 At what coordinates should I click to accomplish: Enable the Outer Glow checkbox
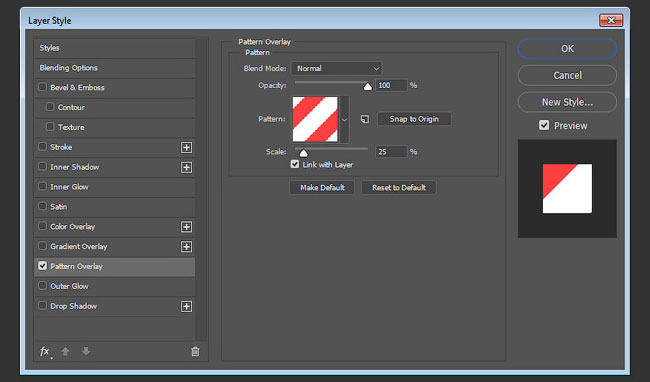click(x=42, y=285)
